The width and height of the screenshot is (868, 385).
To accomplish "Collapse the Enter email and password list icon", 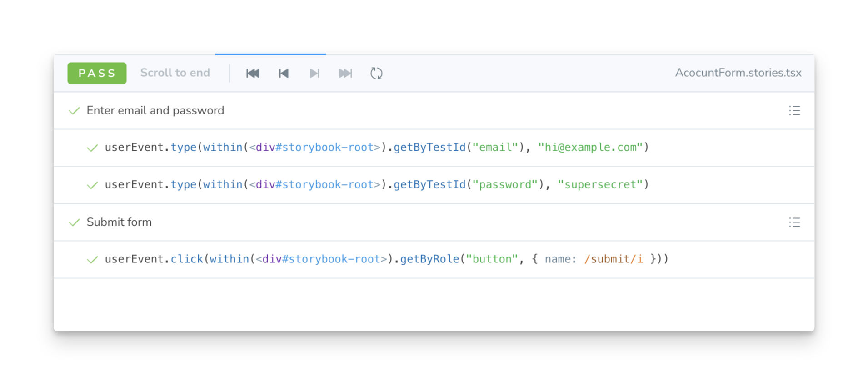I will (794, 111).
